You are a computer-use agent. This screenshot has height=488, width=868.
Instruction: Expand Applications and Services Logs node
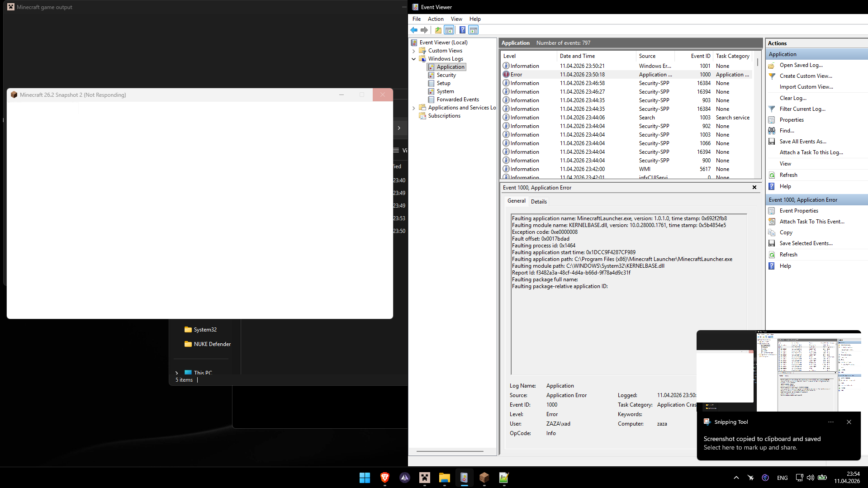click(x=413, y=108)
